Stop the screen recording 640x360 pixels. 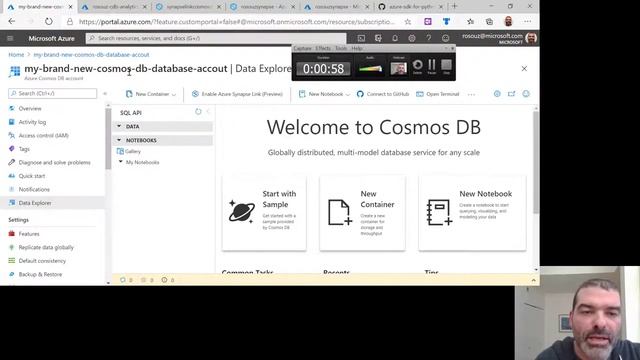(447, 67)
